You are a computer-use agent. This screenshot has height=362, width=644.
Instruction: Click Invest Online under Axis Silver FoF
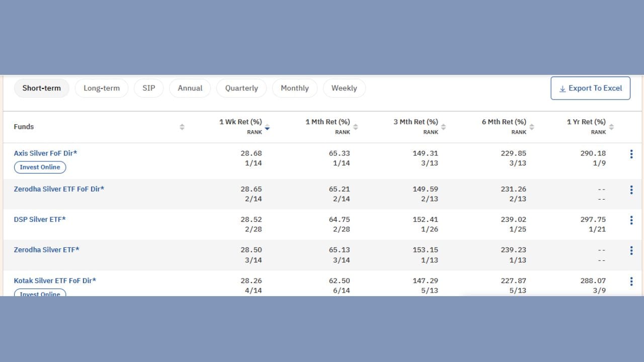tap(40, 167)
